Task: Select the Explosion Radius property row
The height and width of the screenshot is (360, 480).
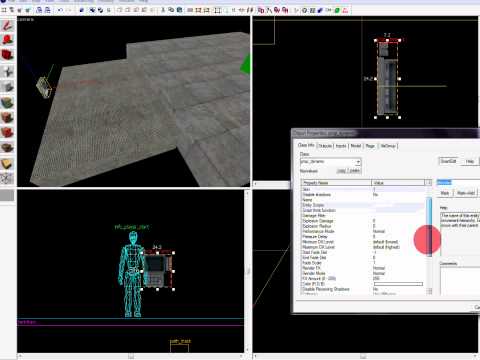Action: 363,226
